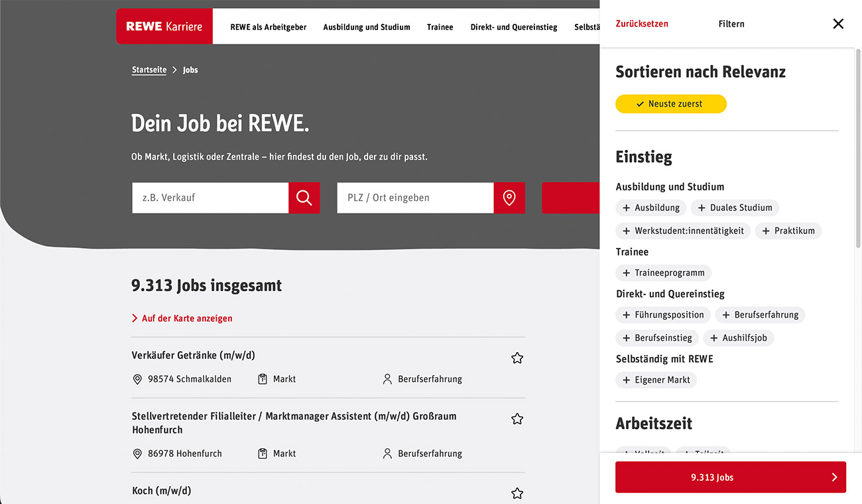This screenshot has width=862, height=504.
Task: Show results with the 9.313 Jobs button
Action: coord(731,477)
